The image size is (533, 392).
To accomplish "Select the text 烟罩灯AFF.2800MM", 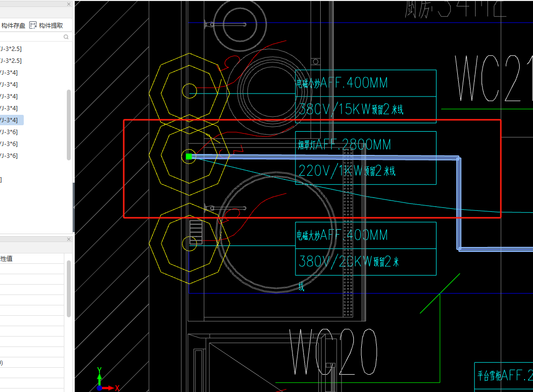I will (344, 145).
